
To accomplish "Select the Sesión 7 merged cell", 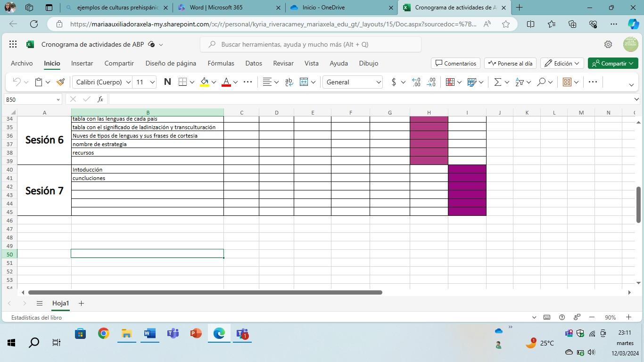I will tap(44, 190).
